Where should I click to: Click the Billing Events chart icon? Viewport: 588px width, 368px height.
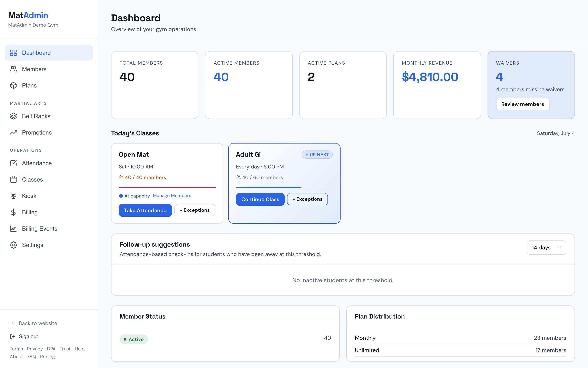point(13,228)
